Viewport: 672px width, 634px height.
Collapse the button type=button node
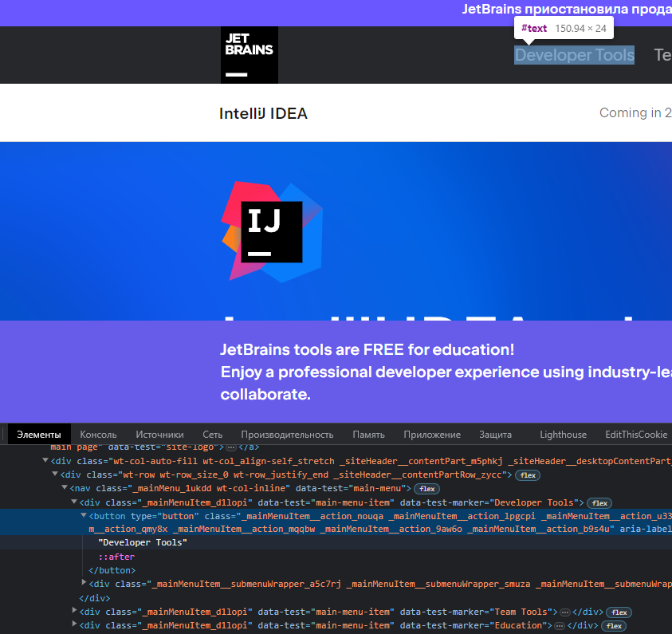point(84,515)
